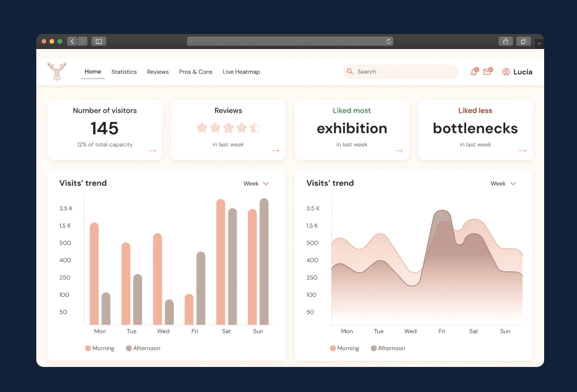Add a new tab with plus icon

click(539, 43)
